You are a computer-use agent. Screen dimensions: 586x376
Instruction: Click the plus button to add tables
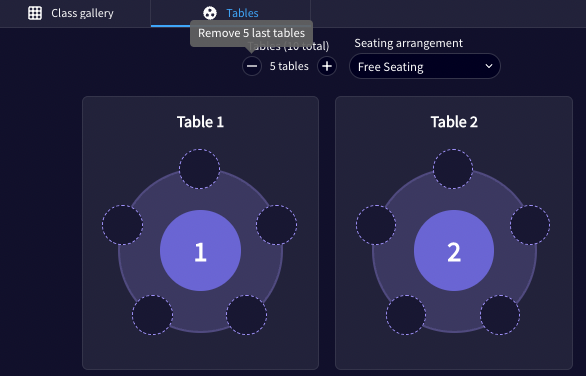tap(327, 66)
